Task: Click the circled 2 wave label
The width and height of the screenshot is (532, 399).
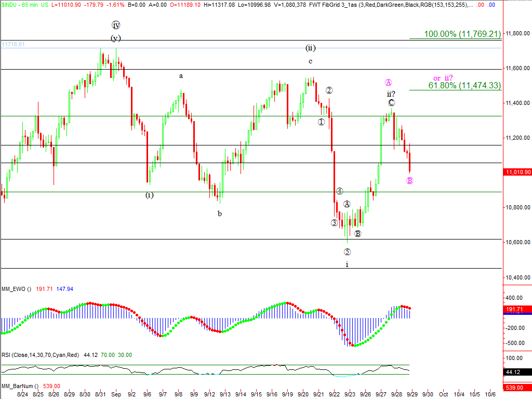Action: point(329,90)
